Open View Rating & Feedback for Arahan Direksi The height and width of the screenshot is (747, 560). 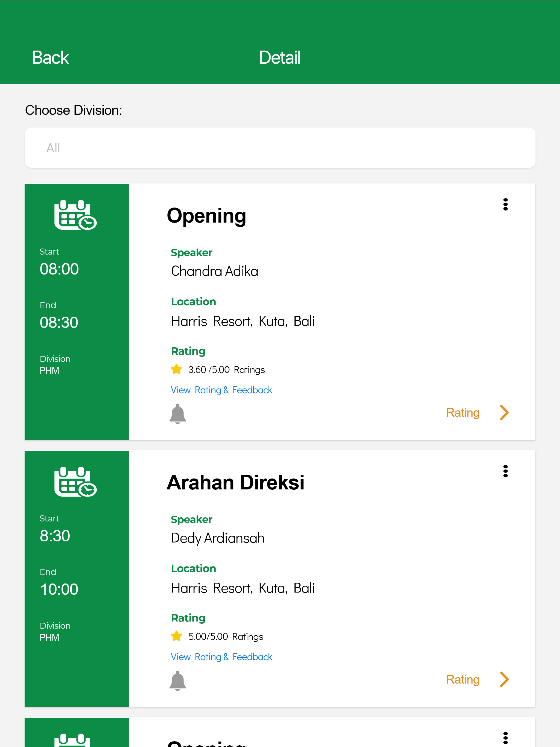[221, 657]
